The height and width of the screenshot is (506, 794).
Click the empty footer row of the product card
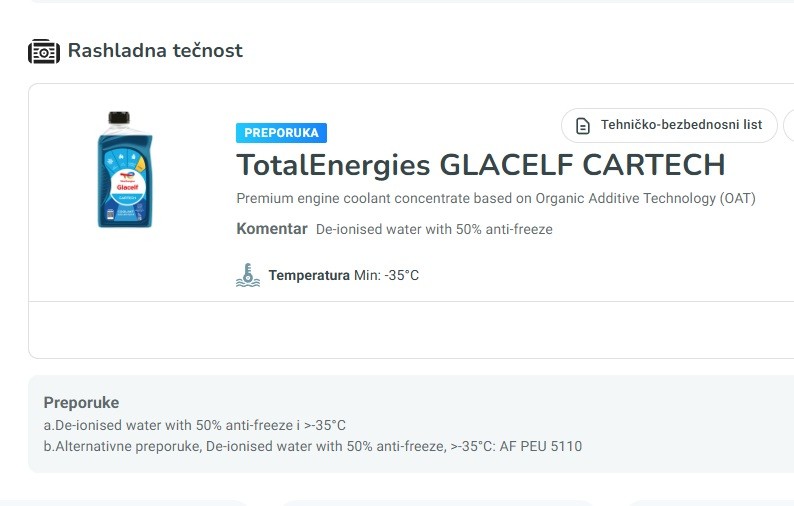(x=411, y=330)
